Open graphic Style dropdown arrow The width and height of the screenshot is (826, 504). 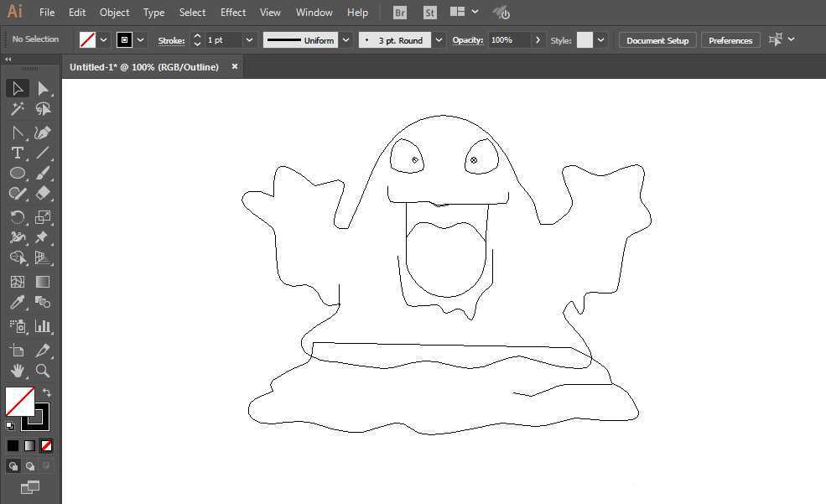(x=600, y=40)
